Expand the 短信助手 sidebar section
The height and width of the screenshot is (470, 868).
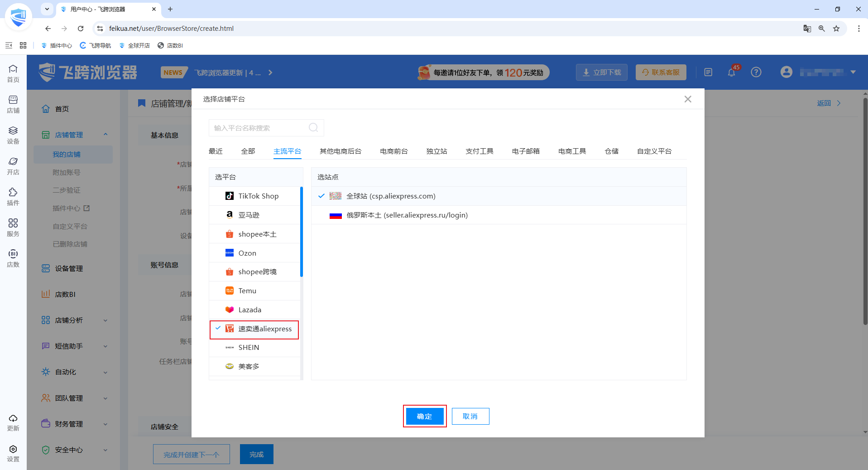click(106, 346)
